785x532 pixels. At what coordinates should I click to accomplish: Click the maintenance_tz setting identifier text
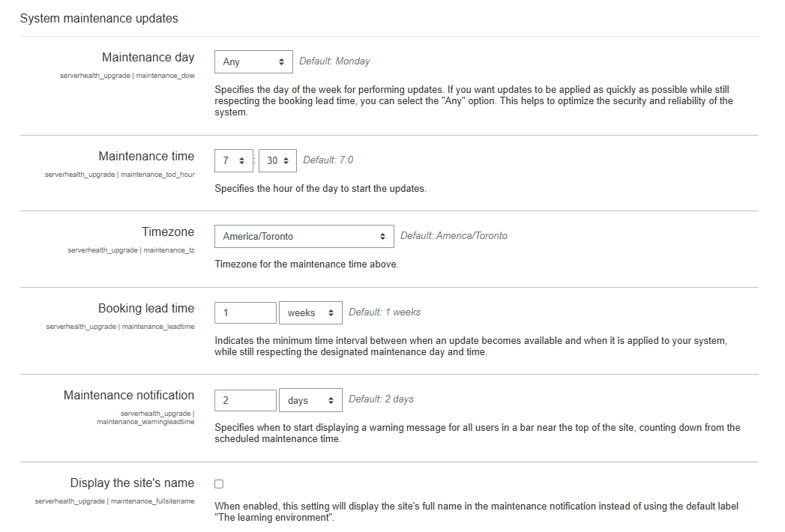click(169, 250)
